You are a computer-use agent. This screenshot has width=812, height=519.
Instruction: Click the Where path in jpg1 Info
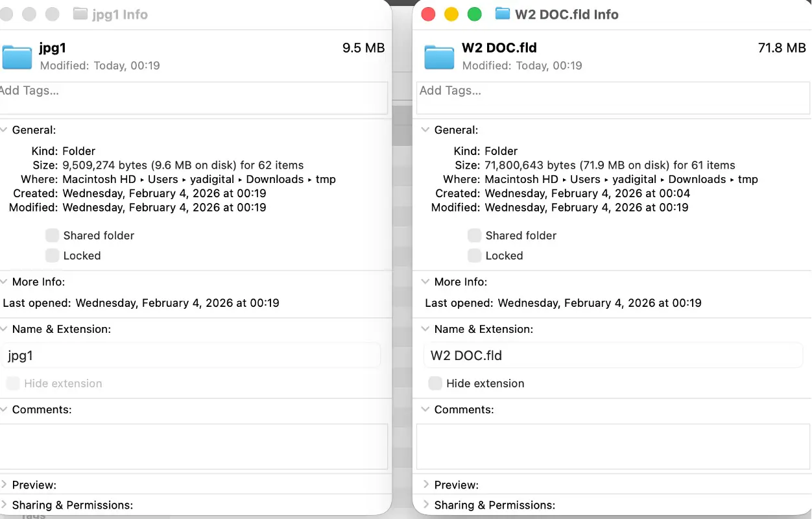tap(199, 179)
